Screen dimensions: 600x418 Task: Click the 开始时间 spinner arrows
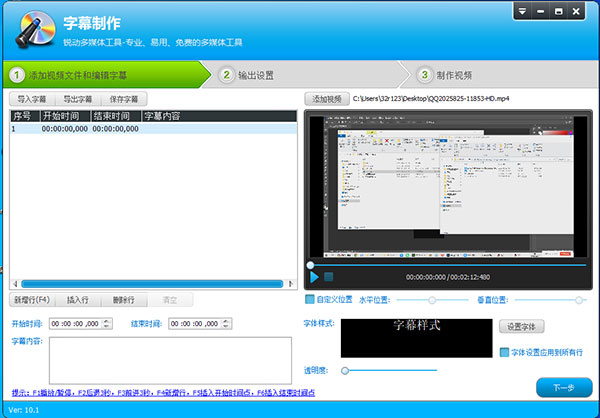pyautogui.click(x=105, y=323)
